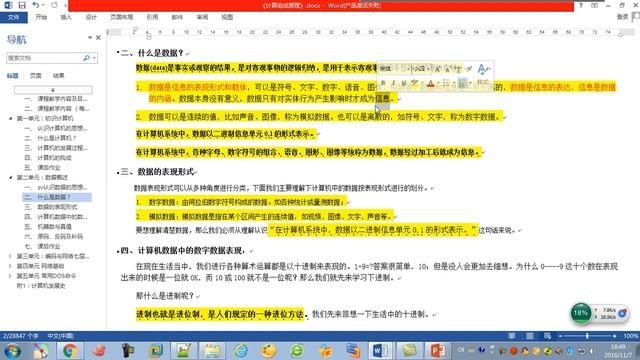Expand the 第三单元 heading in navigation
This screenshot has height=360, width=640.
(x=11, y=256)
